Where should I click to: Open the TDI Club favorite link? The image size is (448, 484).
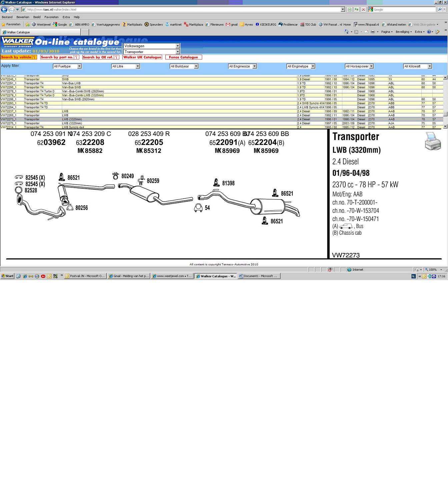pos(308,24)
